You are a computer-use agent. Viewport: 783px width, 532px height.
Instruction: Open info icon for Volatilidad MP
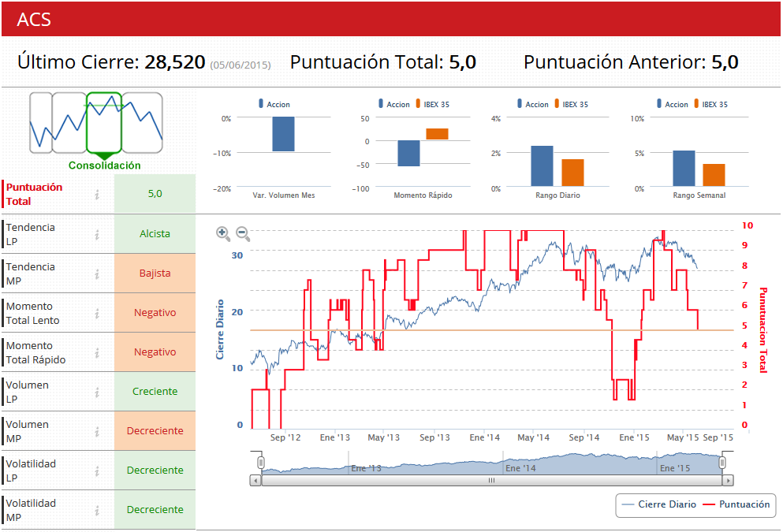click(97, 511)
